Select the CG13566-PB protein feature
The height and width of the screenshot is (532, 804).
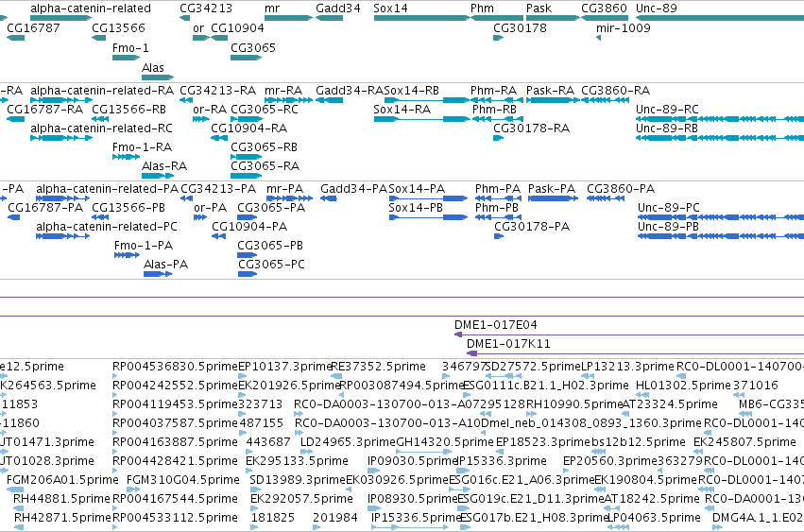[100, 217]
